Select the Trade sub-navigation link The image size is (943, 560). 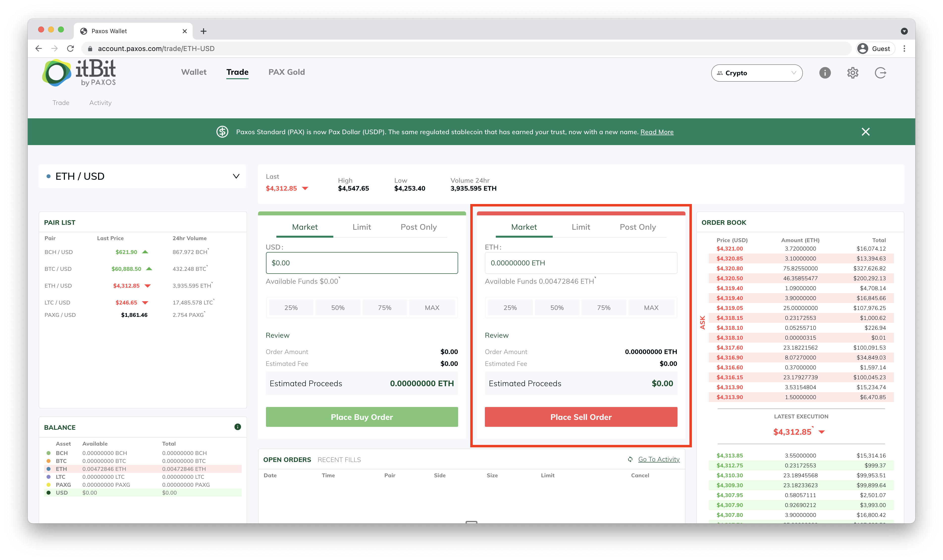61,103
